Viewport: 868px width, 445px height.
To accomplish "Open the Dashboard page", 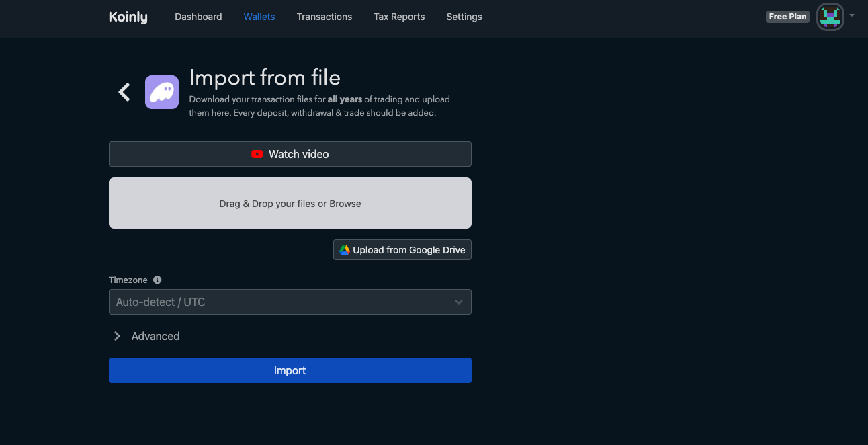I will [x=198, y=17].
